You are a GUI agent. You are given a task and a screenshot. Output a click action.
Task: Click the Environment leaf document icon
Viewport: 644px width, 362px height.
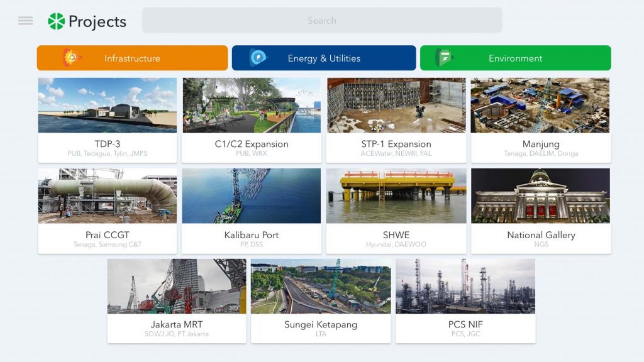click(444, 58)
